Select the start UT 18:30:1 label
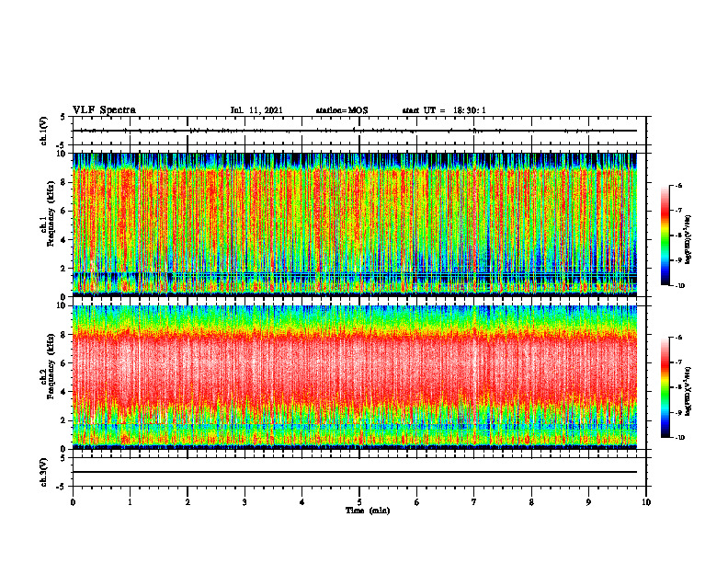The width and height of the screenshot is (728, 563). coord(444,110)
